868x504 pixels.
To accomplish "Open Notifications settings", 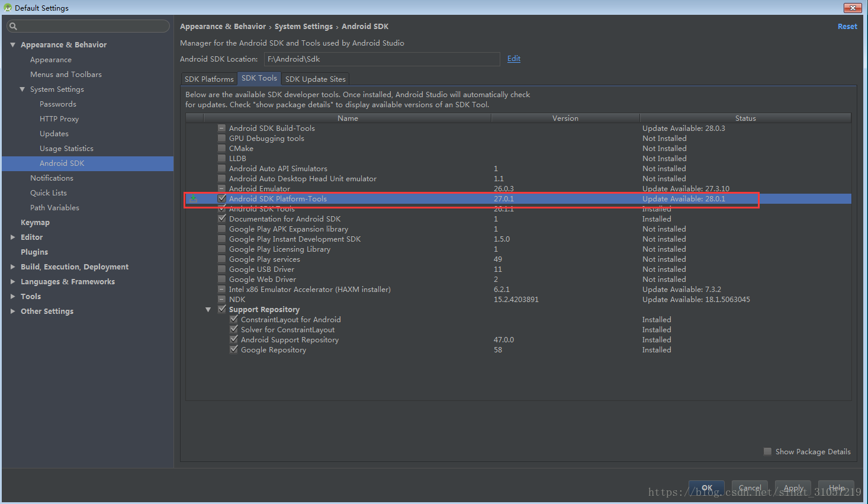I will click(52, 178).
